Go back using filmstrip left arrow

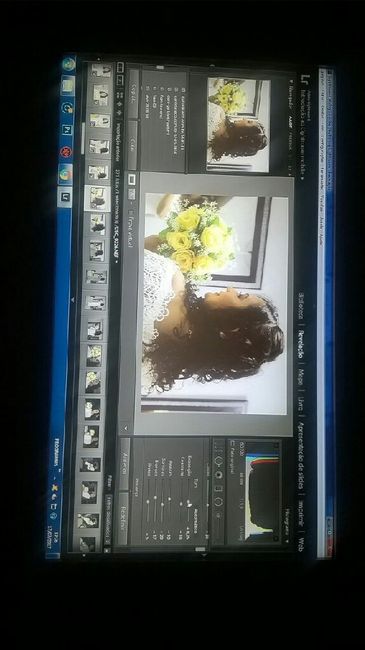click(119, 104)
